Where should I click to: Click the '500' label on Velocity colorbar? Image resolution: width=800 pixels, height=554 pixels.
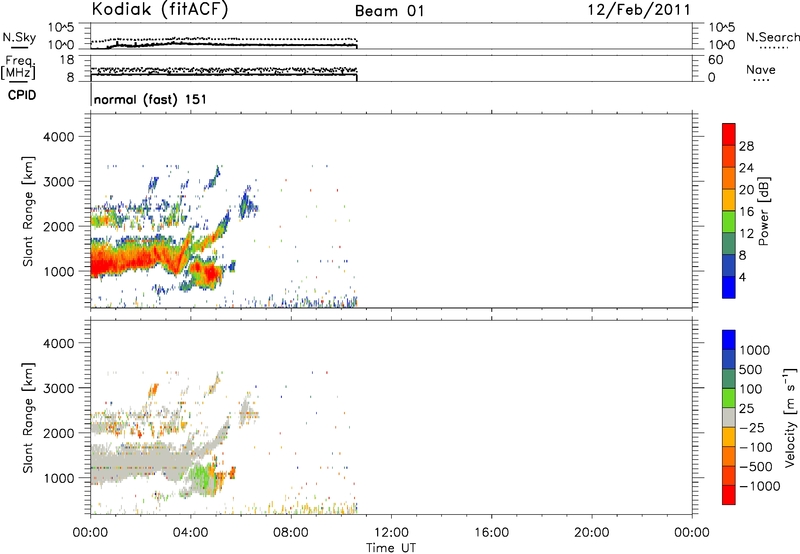click(751, 370)
